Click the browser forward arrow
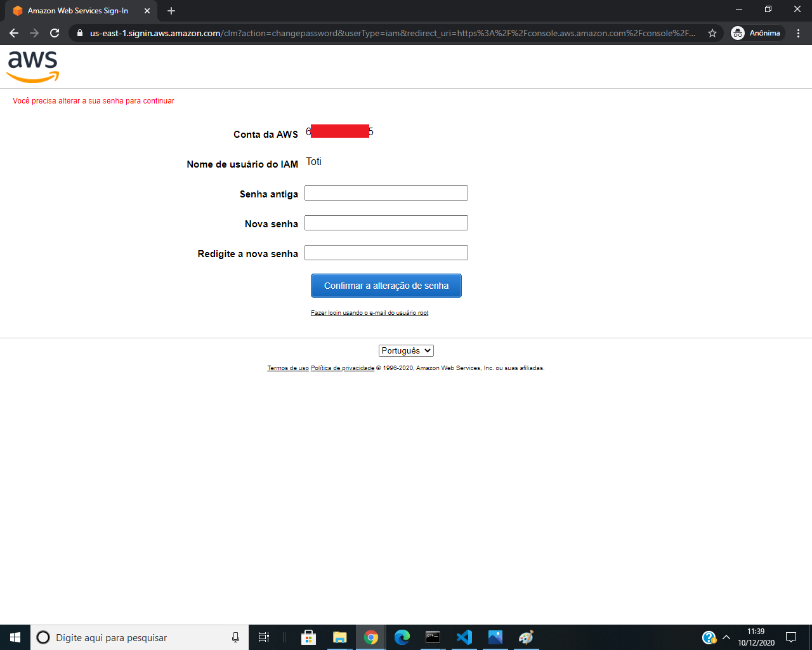This screenshot has width=812, height=650. pos(34,33)
